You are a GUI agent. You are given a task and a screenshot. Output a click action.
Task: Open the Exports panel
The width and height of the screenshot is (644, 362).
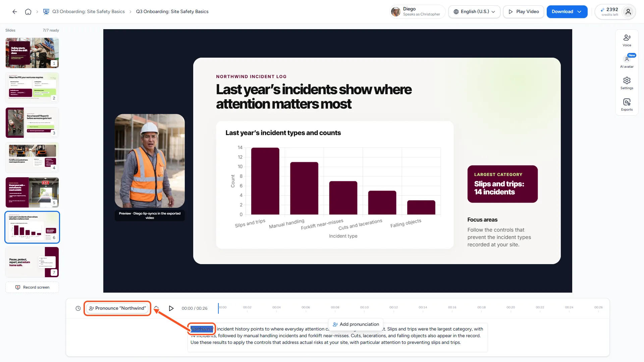[627, 105]
